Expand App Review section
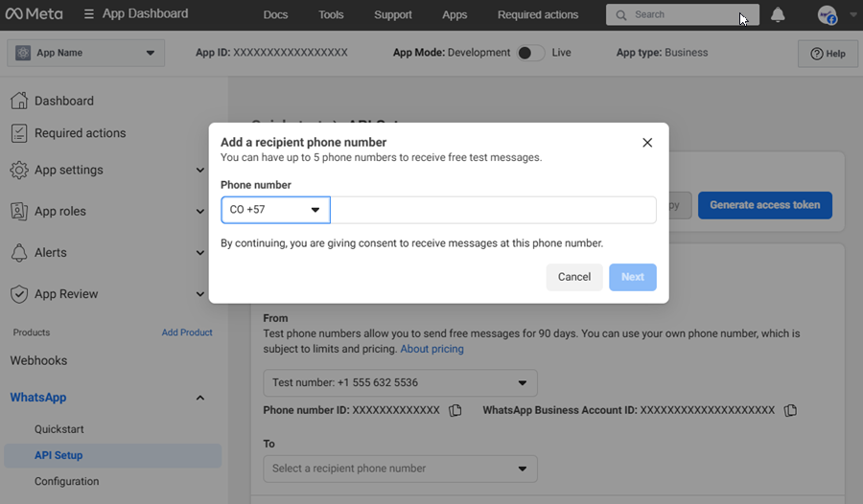The image size is (863, 504). click(x=200, y=294)
